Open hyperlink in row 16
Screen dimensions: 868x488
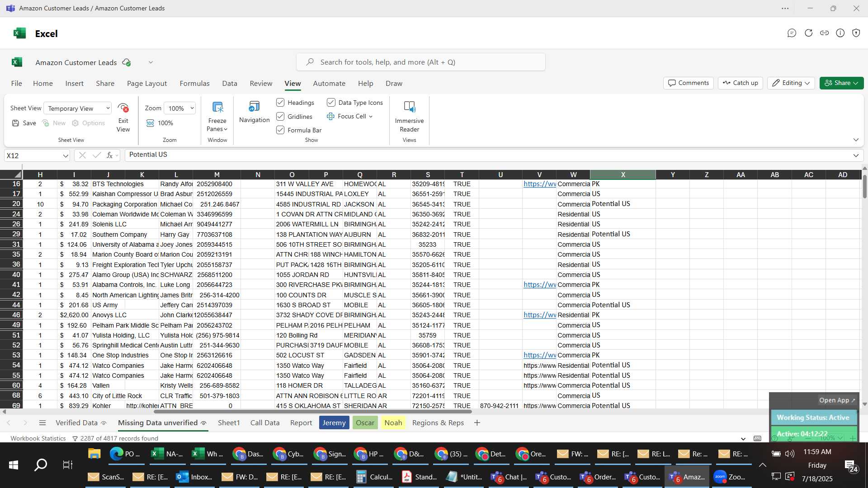click(x=539, y=184)
